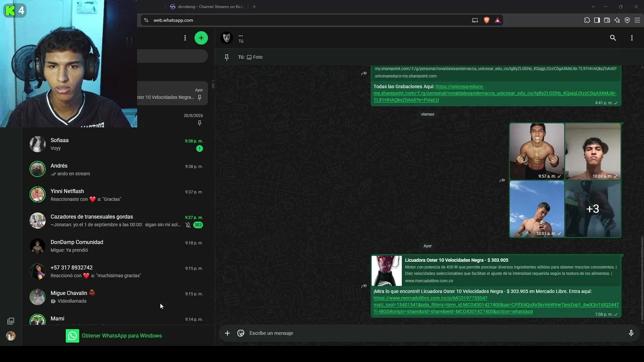Switch to the dondamp Kick browser tab
The height and width of the screenshot is (362, 644).
(x=207, y=7)
